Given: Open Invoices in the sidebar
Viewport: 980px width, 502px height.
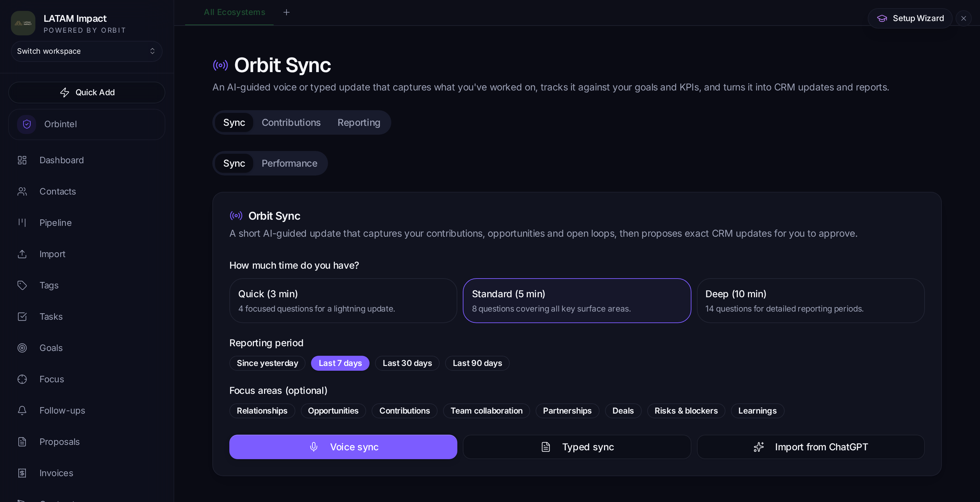Looking at the screenshot, I should (x=86, y=473).
